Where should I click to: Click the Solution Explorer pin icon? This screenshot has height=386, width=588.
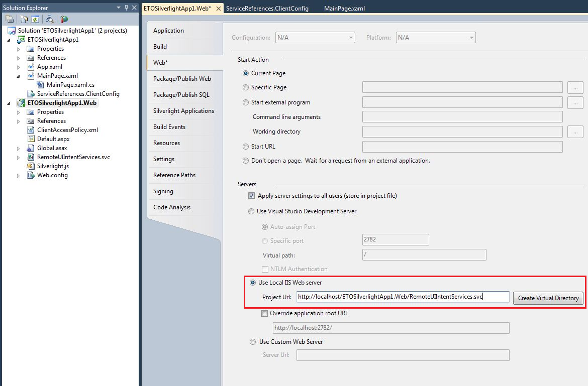126,8
